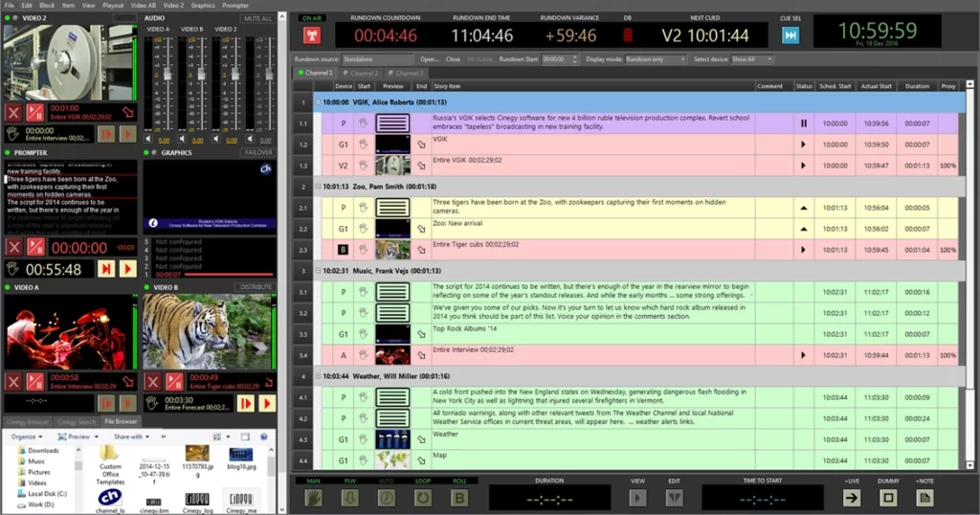Viewport: 980px width, 515px height.
Task: Open the Playout menu
Action: (113, 6)
